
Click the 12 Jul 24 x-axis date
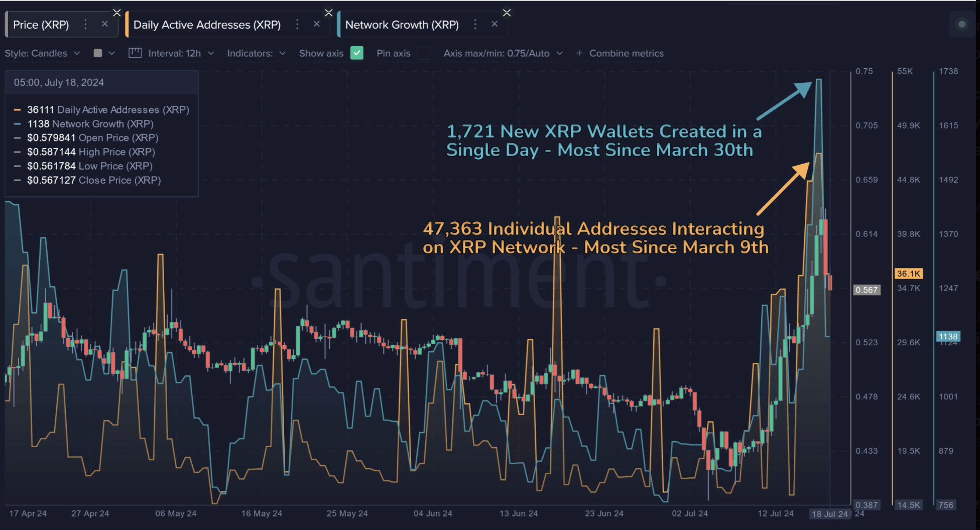pyautogui.click(x=776, y=513)
